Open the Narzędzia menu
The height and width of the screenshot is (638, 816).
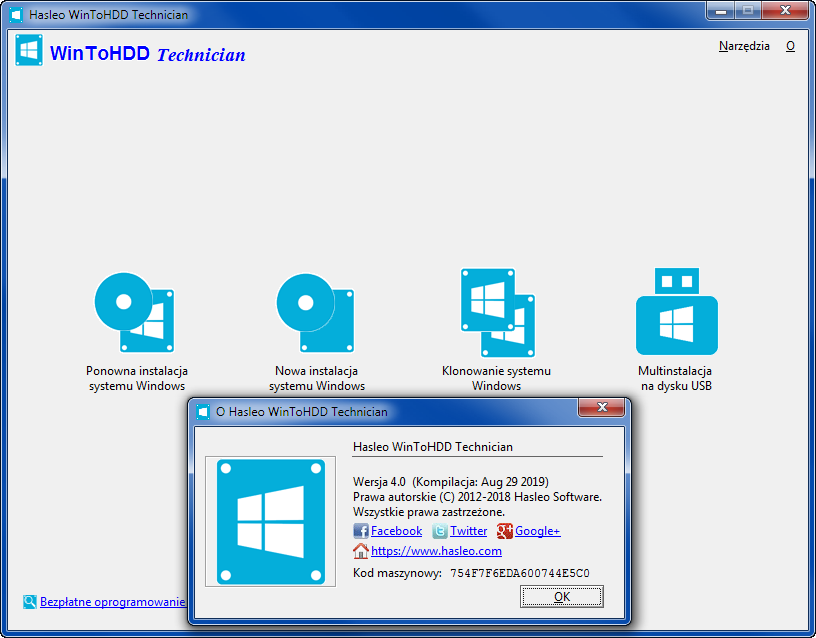(x=744, y=46)
